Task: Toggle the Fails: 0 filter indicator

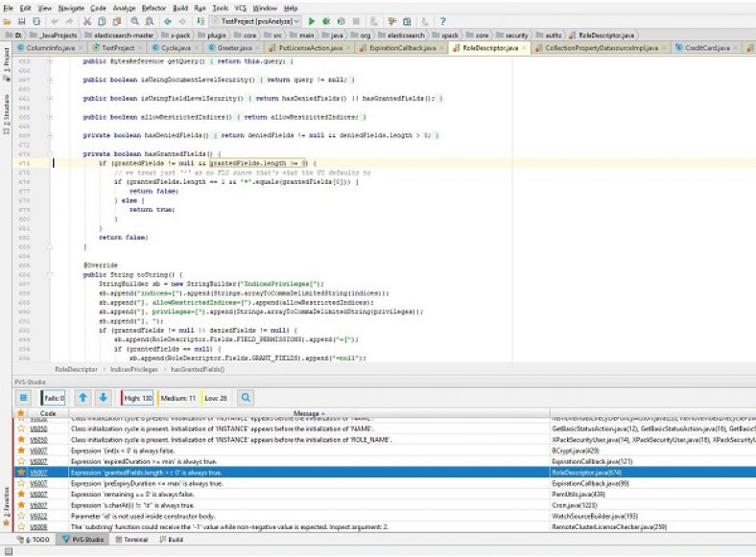Action: 52,397
